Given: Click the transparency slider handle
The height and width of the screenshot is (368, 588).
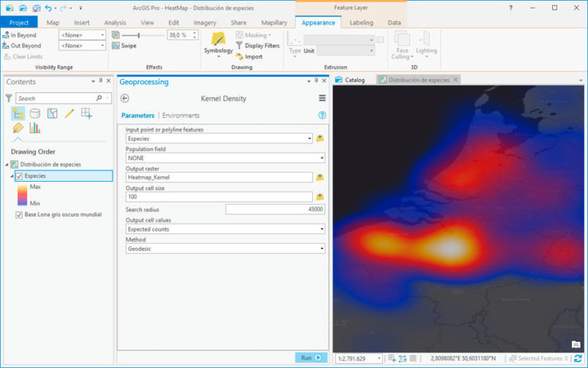Looking at the screenshot, I should click(139, 35).
